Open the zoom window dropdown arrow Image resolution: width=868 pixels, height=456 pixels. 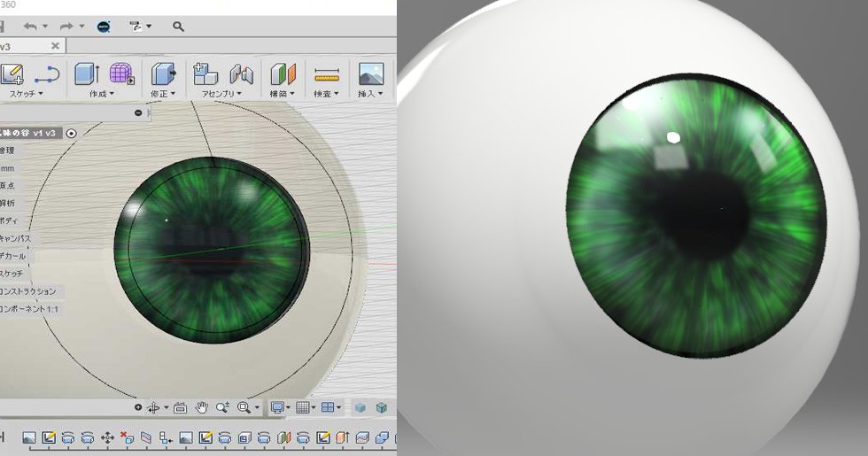coord(257,408)
